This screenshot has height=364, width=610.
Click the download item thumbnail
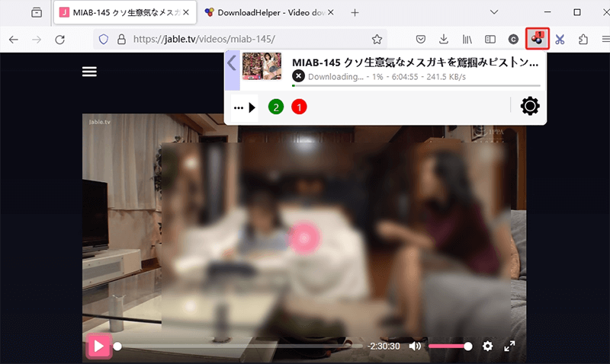point(262,66)
